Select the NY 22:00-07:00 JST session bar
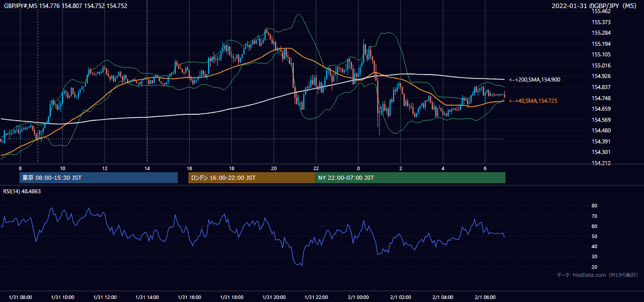The width and height of the screenshot is (644, 302). pyautogui.click(x=410, y=178)
